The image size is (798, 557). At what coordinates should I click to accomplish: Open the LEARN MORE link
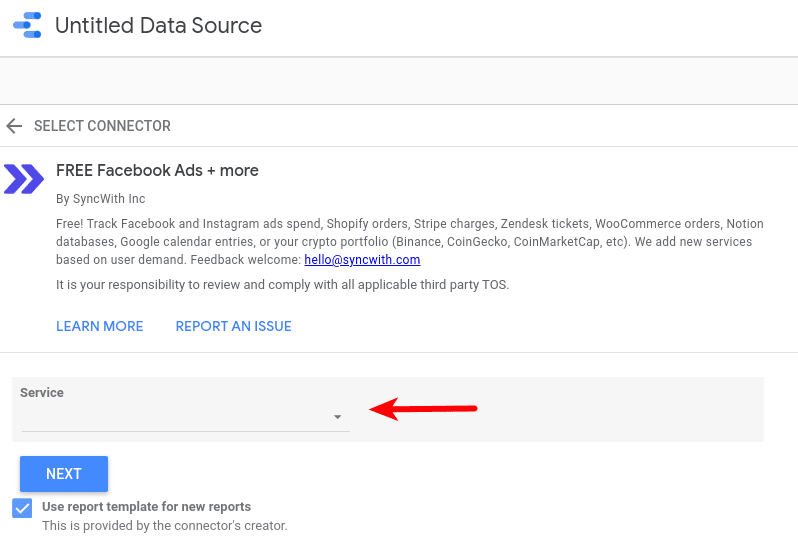(100, 326)
